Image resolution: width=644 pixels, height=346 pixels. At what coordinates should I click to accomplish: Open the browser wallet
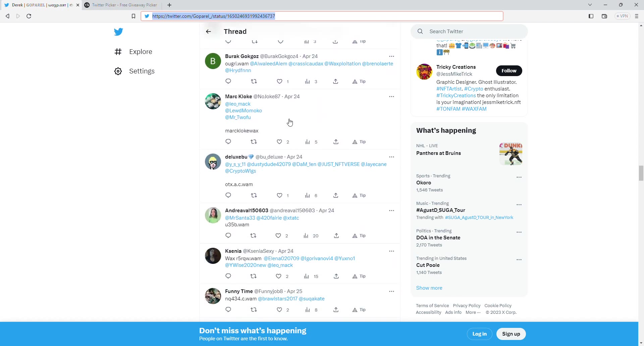(604, 16)
